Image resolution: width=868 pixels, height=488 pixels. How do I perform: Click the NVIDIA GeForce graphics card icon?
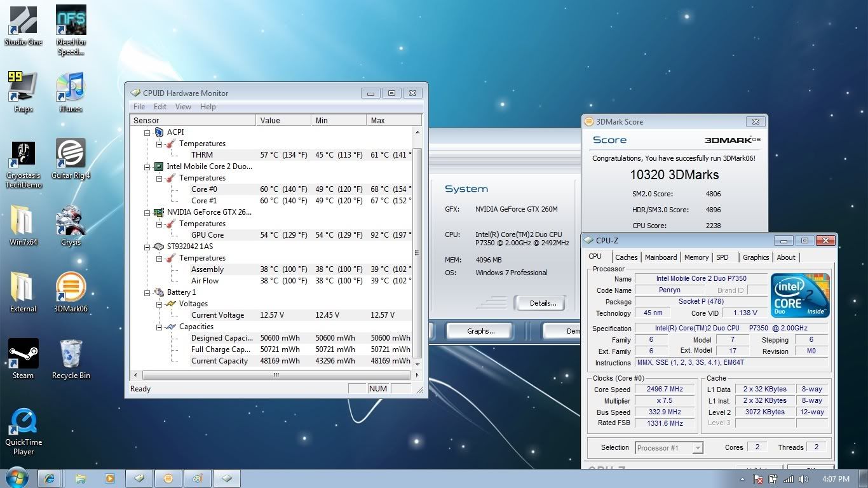click(x=159, y=212)
